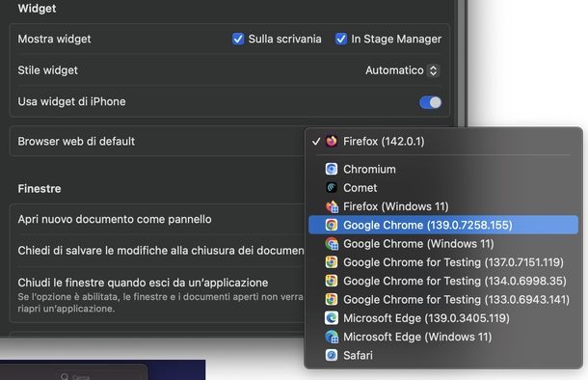The image size is (588, 380).
Task: Choose Chromium from browser menu
Action: coord(443,169)
